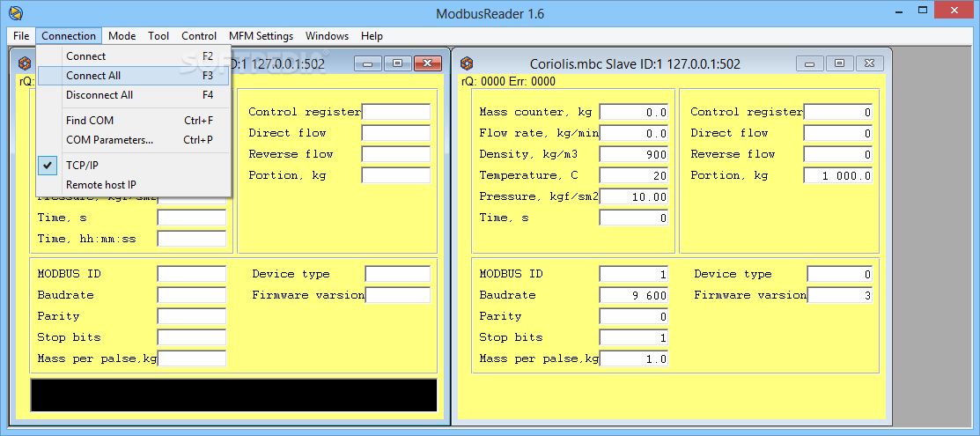Click Stop bits field in right window
This screenshot has height=436, width=980.
(634, 338)
